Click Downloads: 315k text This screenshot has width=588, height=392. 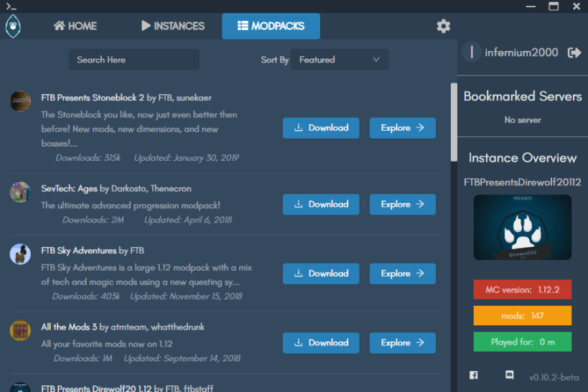[88, 158]
